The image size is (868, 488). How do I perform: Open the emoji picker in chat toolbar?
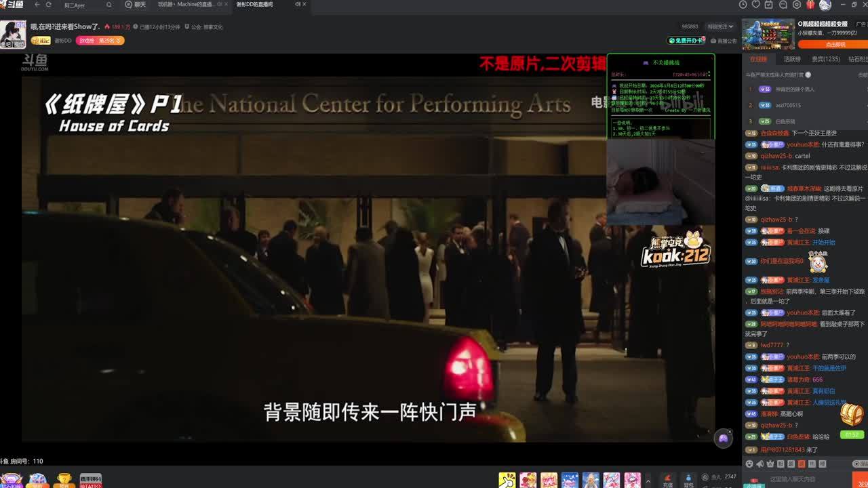pos(749,464)
